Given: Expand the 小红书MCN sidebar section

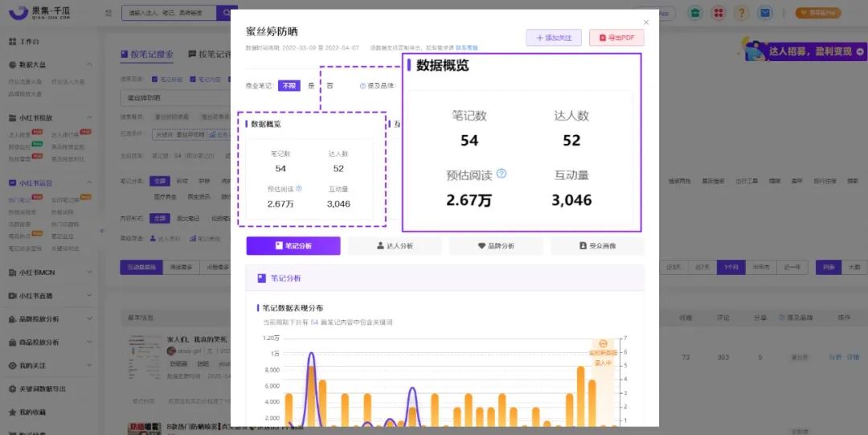Looking at the screenshot, I should pyautogui.click(x=89, y=273).
